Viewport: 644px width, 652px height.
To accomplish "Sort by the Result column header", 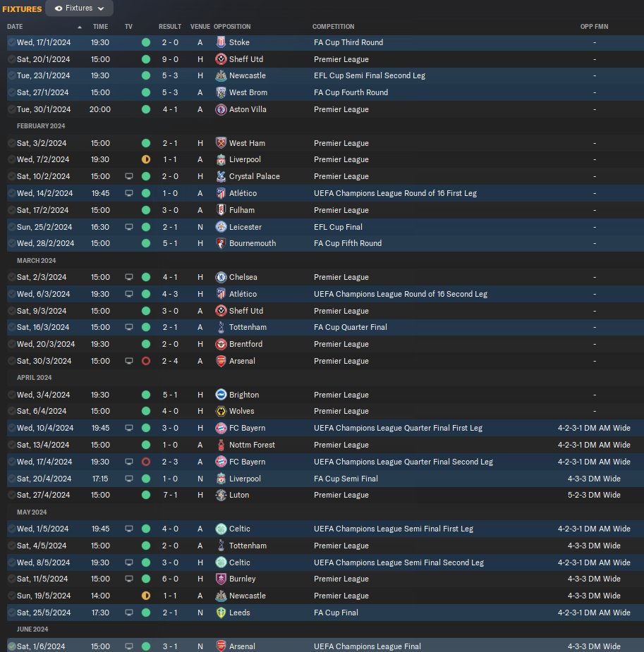I will pyautogui.click(x=170, y=27).
